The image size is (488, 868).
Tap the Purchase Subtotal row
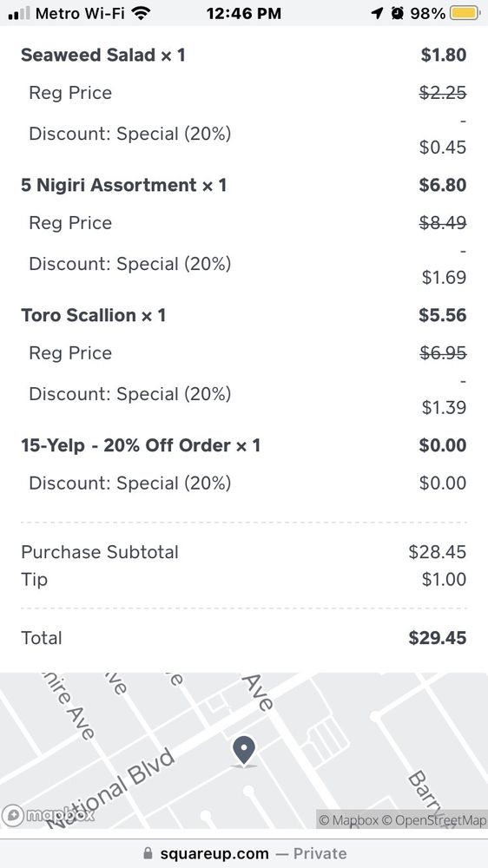244,552
